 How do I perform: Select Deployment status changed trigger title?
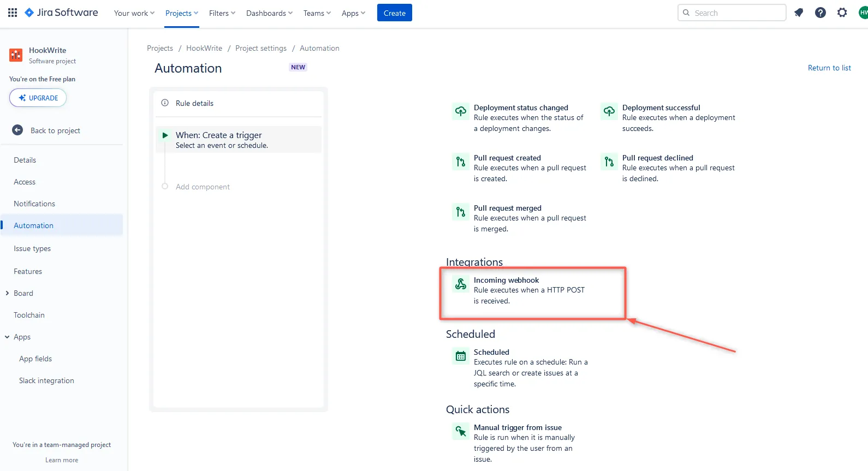pyautogui.click(x=521, y=108)
